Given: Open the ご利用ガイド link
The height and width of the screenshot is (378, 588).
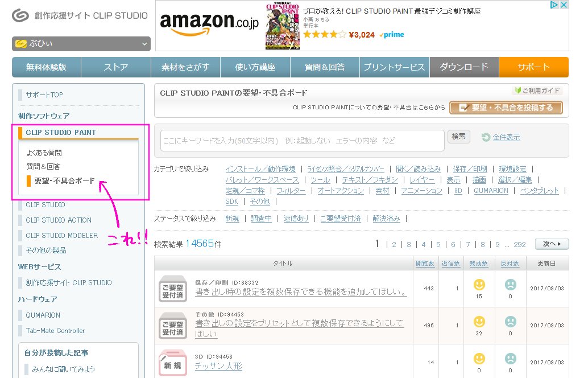Looking at the screenshot, I should tap(537, 91).
